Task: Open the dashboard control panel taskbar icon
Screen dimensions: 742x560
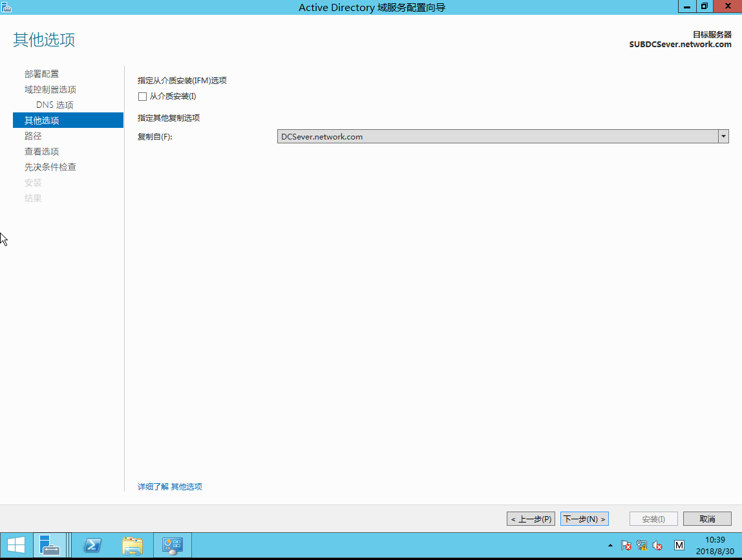Action: coord(172,545)
